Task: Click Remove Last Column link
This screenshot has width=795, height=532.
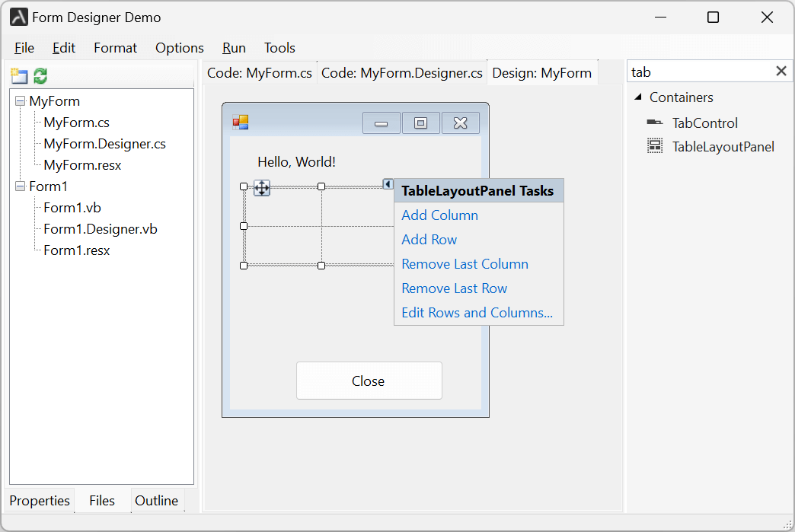Action: (x=465, y=263)
